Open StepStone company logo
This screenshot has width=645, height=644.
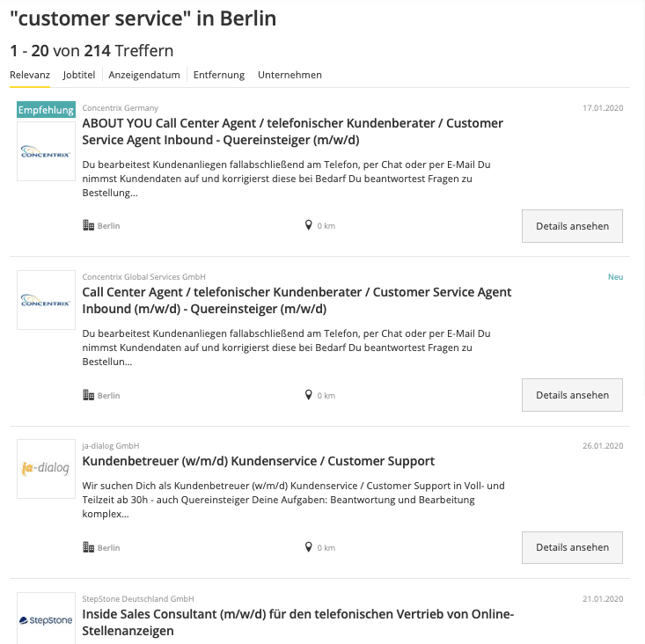tap(46, 619)
